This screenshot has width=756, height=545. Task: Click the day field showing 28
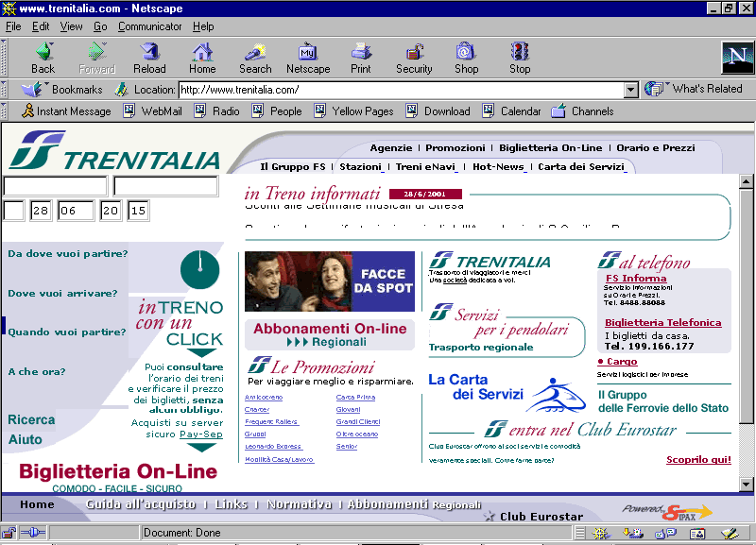41,211
